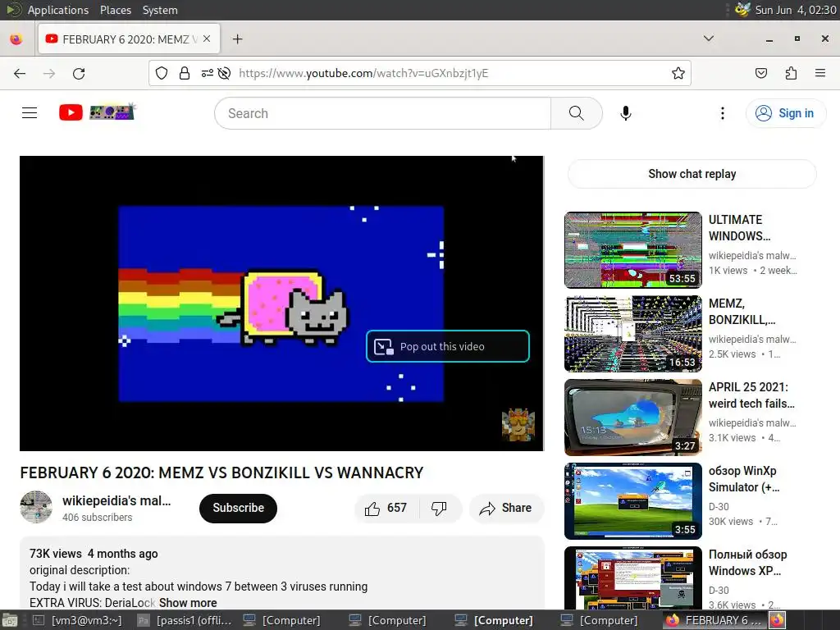
Task: Dislike the video with thumbs down
Action: tap(440, 508)
